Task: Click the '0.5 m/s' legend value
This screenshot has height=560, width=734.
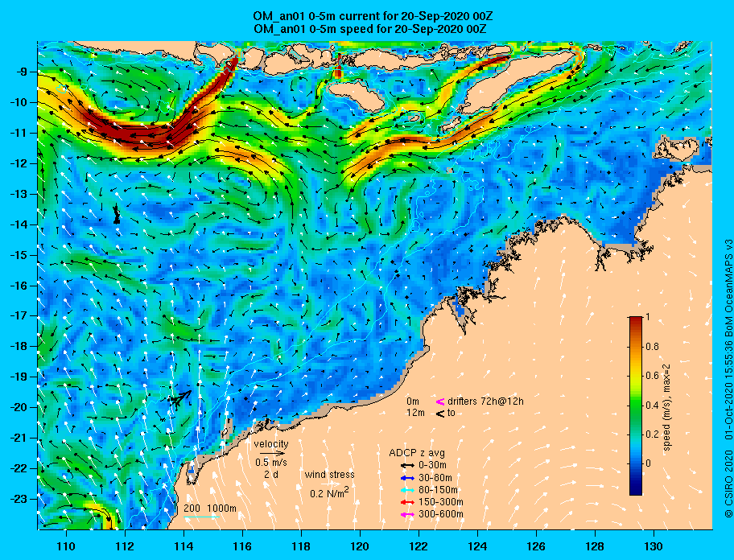Action: pyautogui.click(x=271, y=463)
